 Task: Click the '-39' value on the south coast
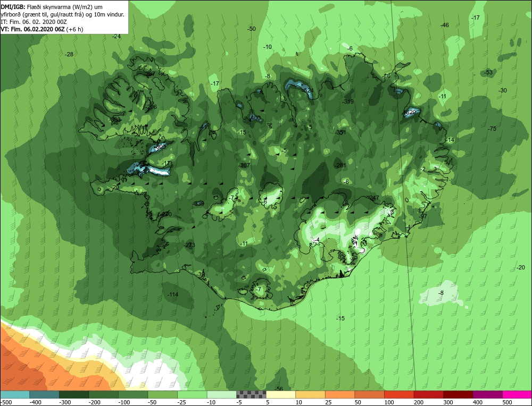[x=201, y=274]
